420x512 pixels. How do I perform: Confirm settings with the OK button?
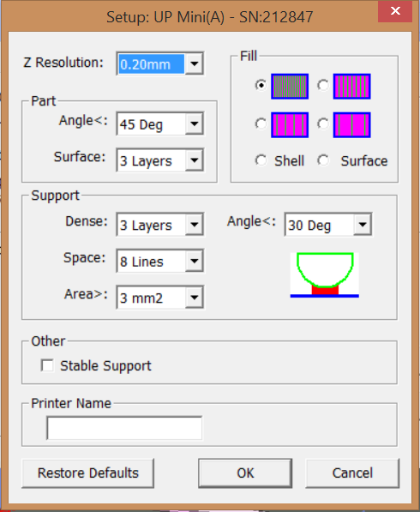point(245,473)
